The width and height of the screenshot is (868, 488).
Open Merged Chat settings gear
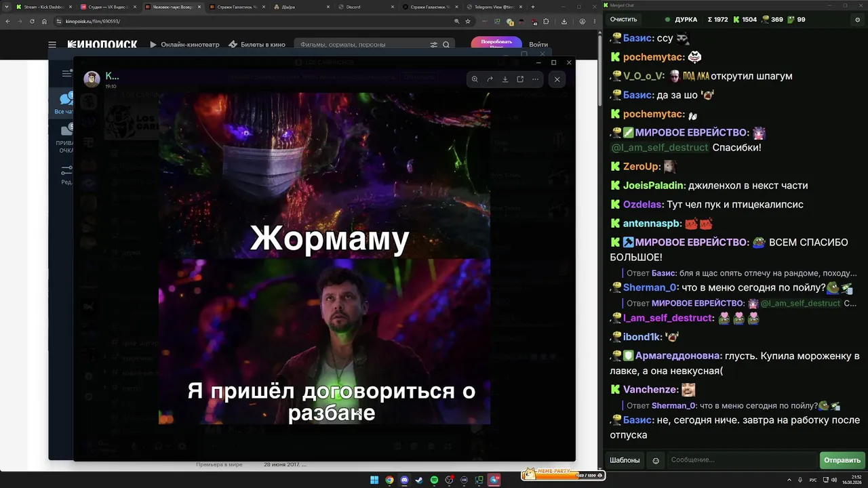857,20
